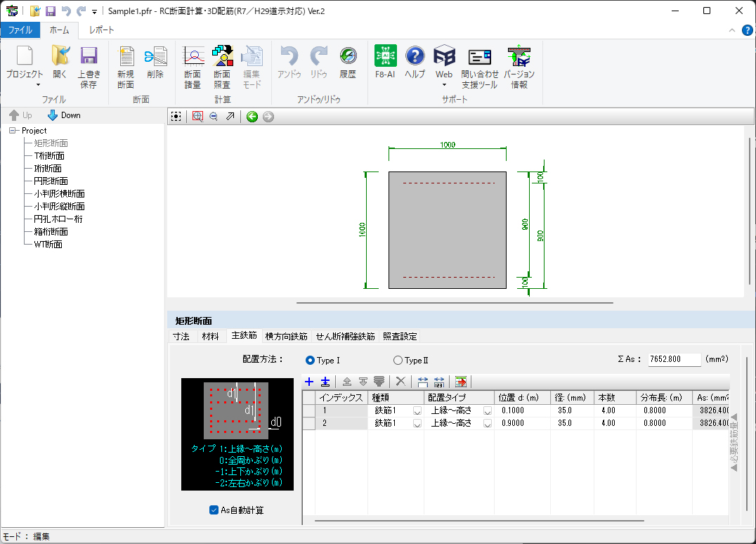Image resolution: width=756 pixels, height=544 pixels.
Task: Click the zoom out magnifier icon
Action: 214,117
